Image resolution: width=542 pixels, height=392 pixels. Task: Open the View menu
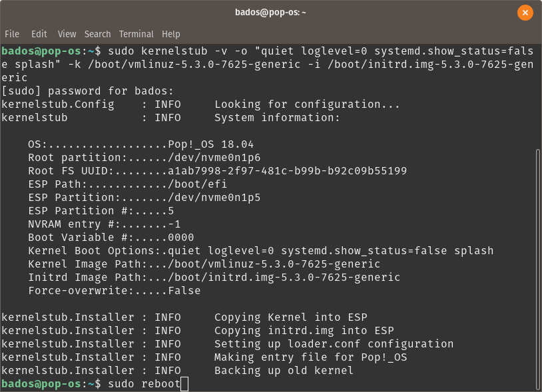pos(67,34)
